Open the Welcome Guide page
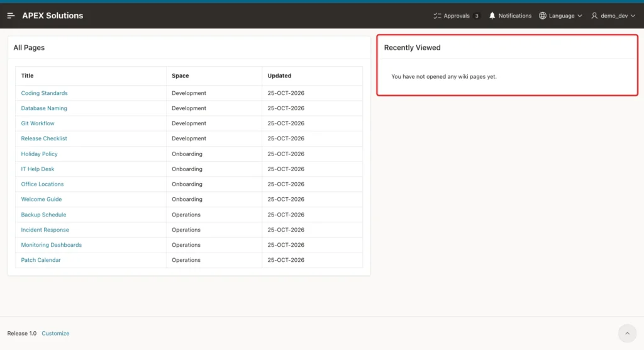The image size is (644, 350). [x=41, y=200]
